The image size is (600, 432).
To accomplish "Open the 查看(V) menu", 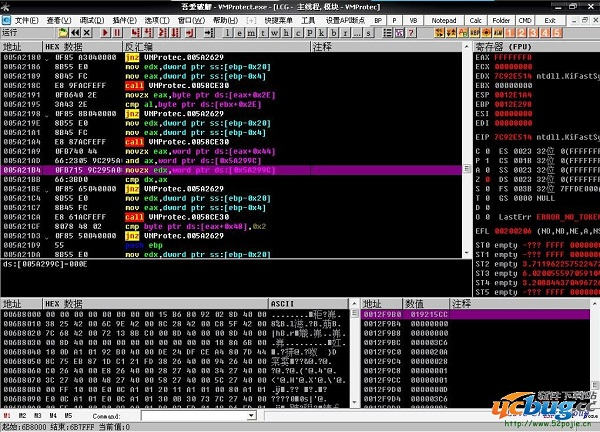I will pyautogui.click(x=59, y=20).
